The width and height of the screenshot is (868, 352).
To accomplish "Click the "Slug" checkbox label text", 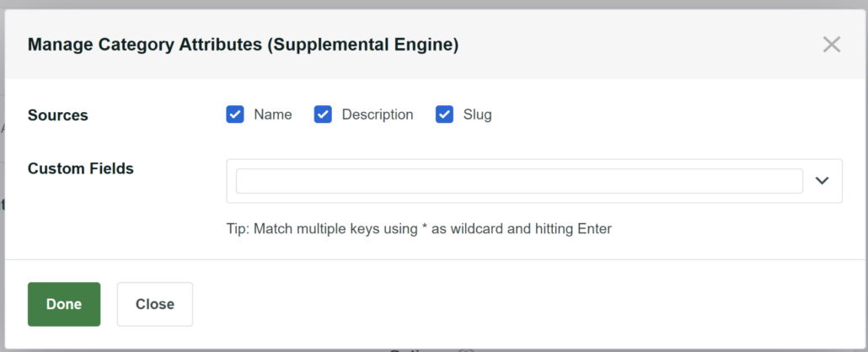I will click(x=477, y=115).
